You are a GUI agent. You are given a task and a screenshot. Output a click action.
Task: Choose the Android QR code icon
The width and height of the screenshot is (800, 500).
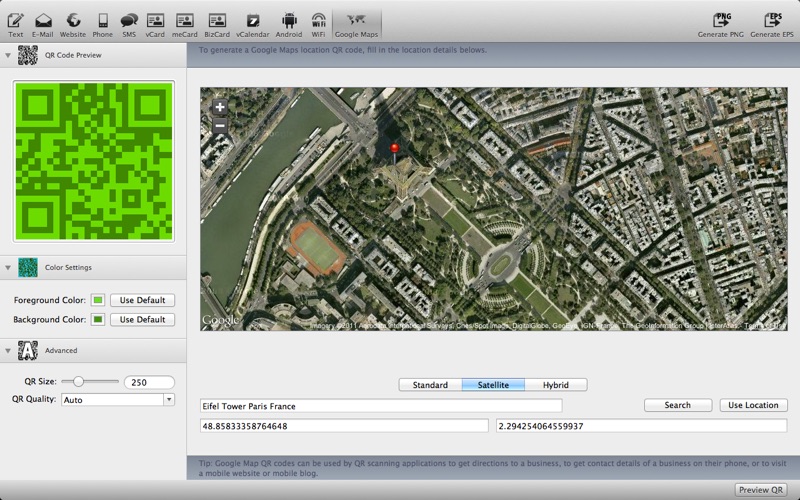289,20
